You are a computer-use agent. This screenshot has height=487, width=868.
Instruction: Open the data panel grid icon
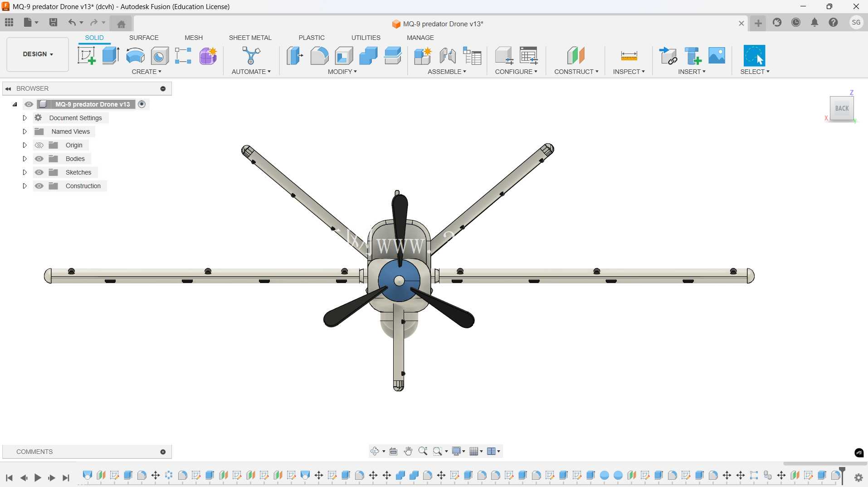click(x=9, y=22)
